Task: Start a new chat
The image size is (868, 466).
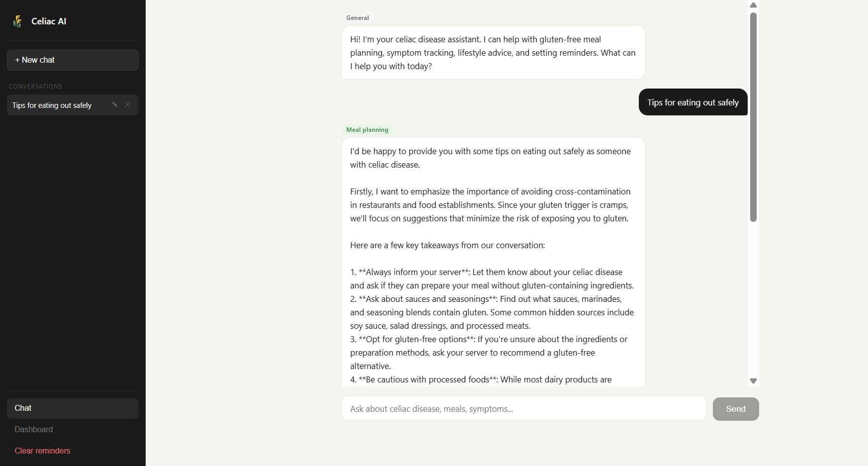Action: [x=73, y=60]
